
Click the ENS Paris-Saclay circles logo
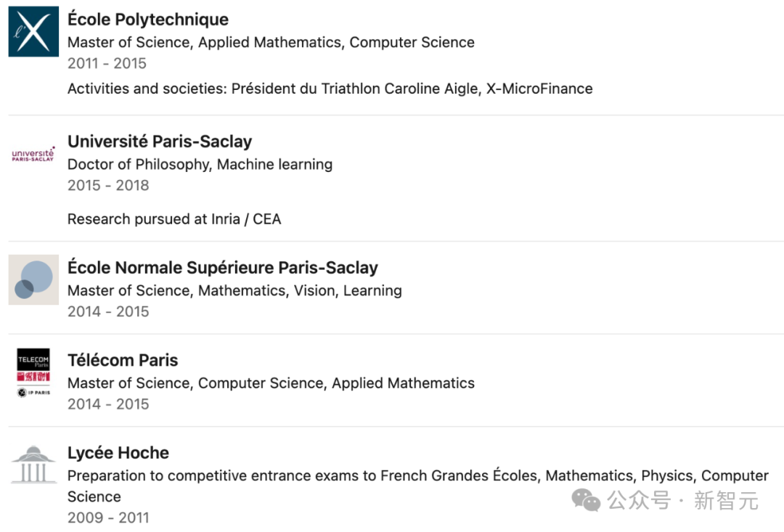click(33, 279)
